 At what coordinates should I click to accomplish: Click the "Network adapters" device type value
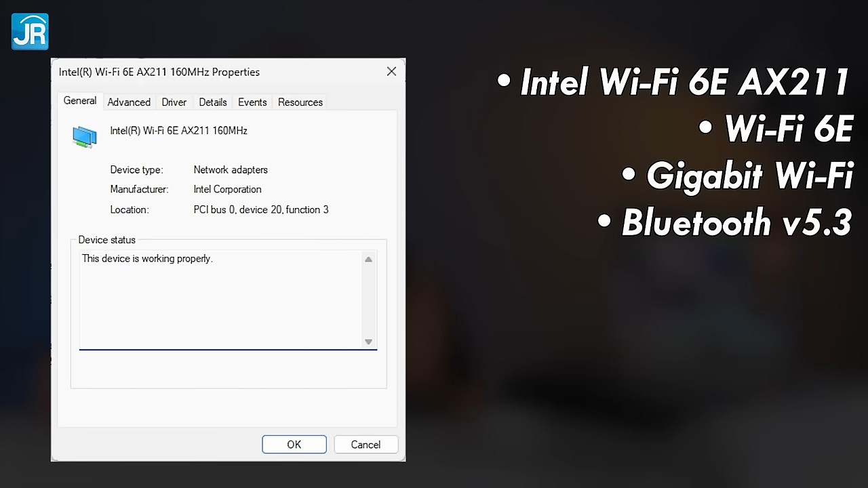coord(231,169)
